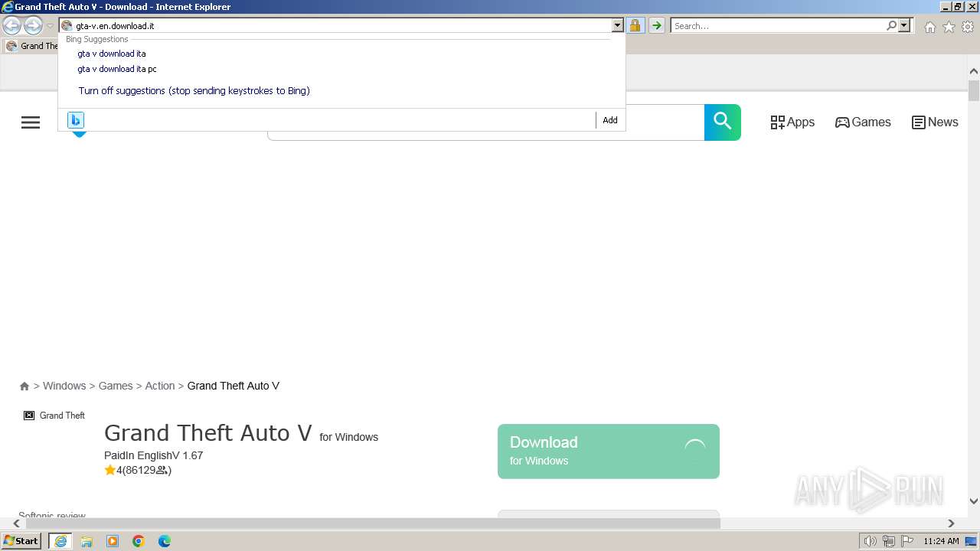This screenshot has width=980, height=551.
Task: Open the recent pages dropdown arrow
Action: pos(51,26)
